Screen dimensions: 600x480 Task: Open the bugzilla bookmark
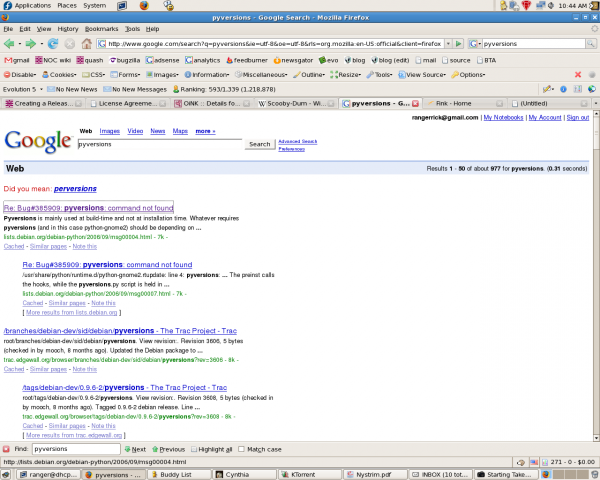coord(125,60)
